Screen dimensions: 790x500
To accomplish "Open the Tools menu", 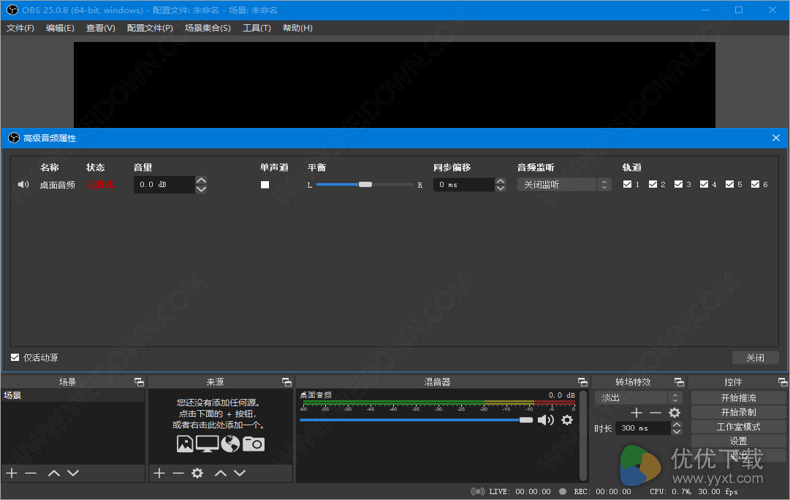I will (256, 28).
